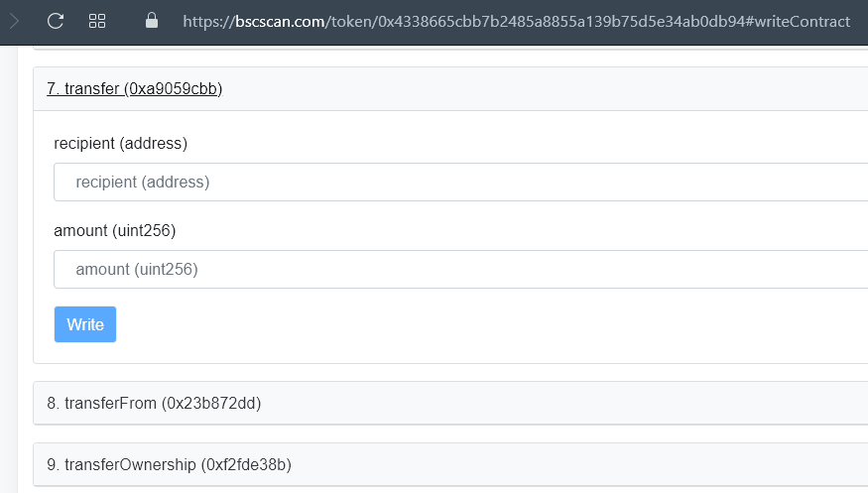Click the four-square grid icon in browser toolbar

click(97, 20)
